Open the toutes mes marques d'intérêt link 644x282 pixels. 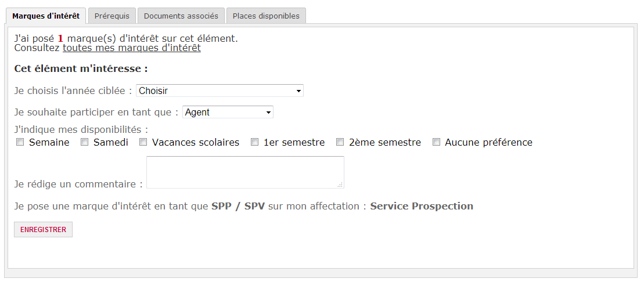pyautogui.click(x=131, y=48)
